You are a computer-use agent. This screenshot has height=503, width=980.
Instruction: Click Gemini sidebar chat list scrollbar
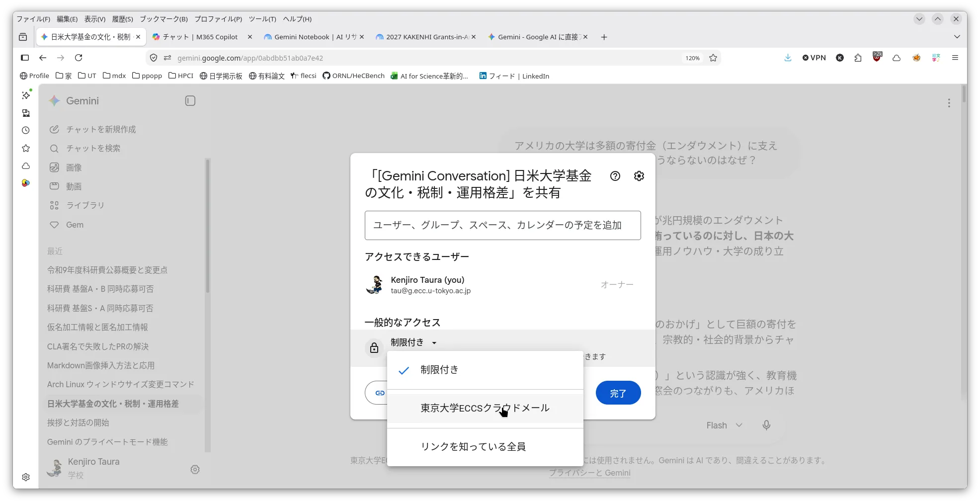coord(208,226)
